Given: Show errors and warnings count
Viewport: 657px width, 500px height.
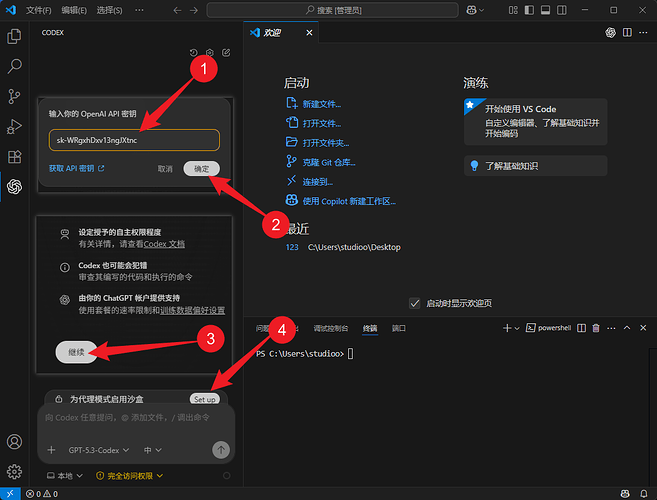Looking at the screenshot, I should tap(42, 494).
